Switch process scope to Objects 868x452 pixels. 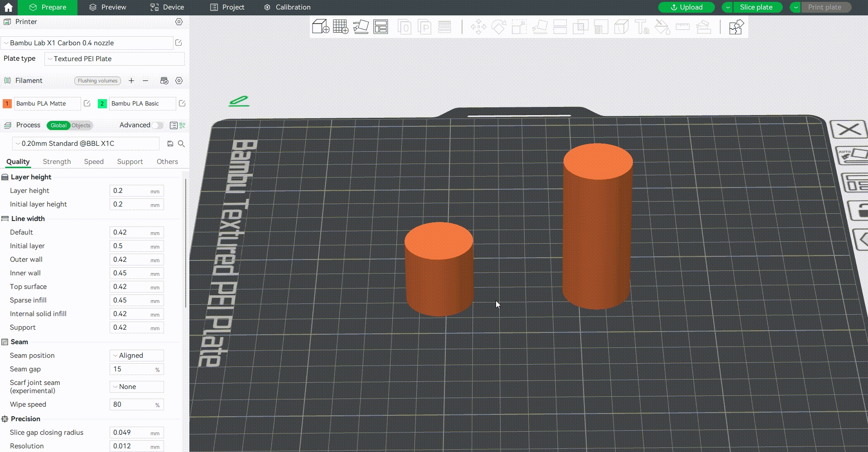81,125
